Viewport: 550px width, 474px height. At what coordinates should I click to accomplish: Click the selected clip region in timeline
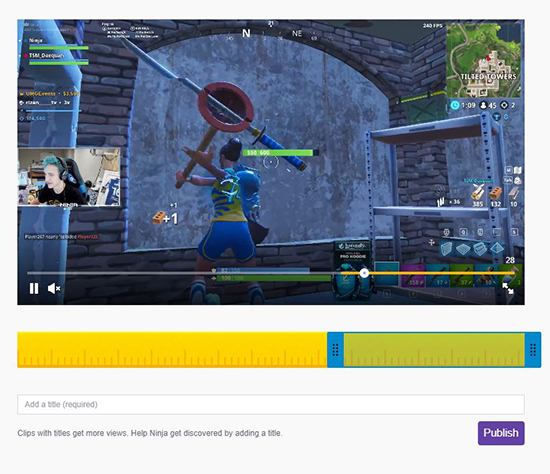[434, 349]
